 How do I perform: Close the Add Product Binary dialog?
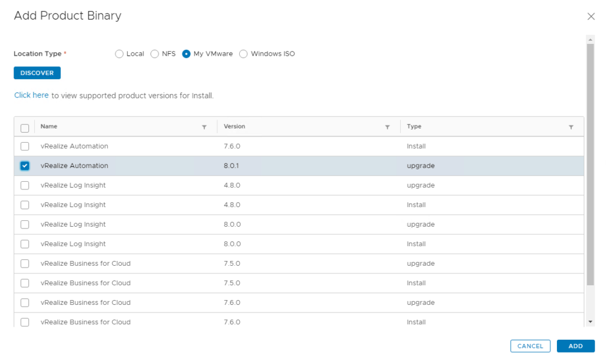(591, 16)
